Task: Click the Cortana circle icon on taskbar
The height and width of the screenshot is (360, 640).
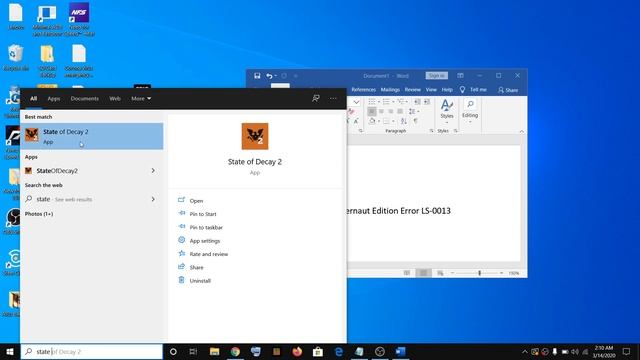Action: tap(173, 351)
